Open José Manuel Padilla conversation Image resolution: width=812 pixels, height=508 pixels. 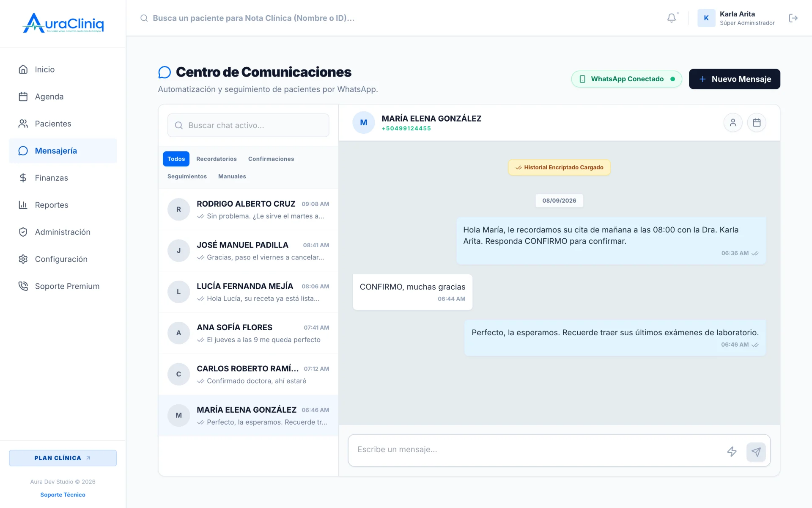248,251
